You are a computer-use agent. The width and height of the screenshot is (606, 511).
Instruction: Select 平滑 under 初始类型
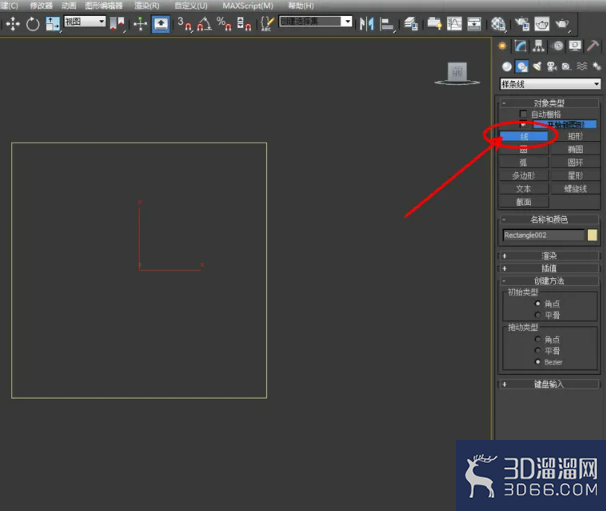[x=537, y=315]
